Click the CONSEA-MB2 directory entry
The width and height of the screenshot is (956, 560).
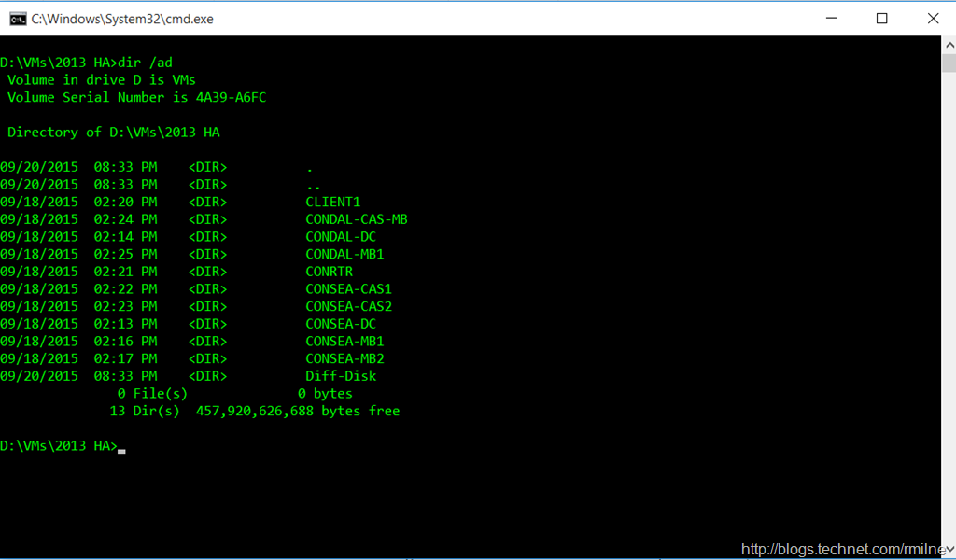(344, 358)
